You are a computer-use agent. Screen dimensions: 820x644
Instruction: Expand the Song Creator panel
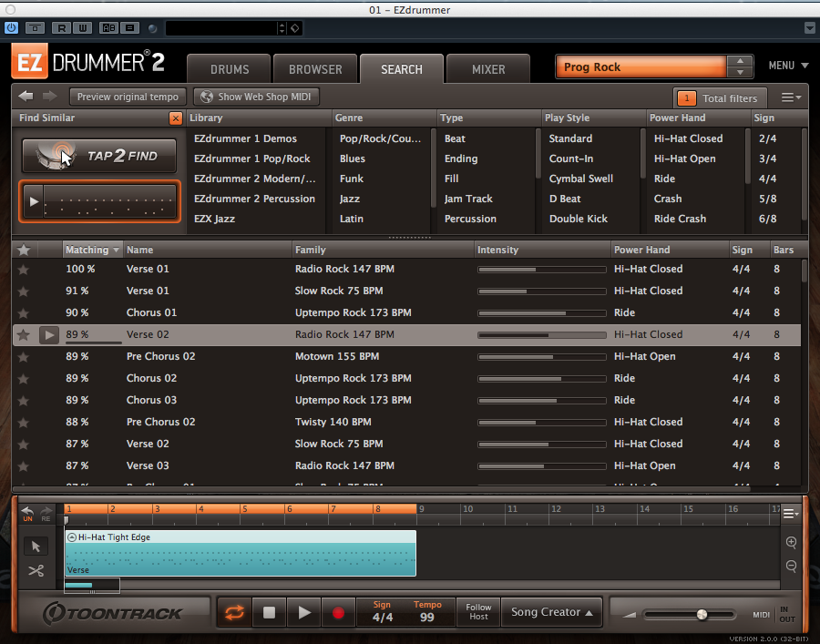coord(552,612)
